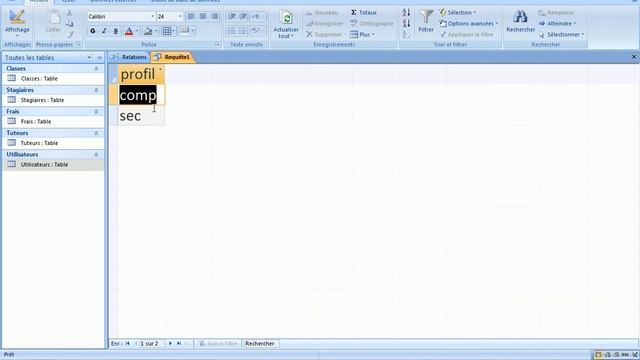Click the Rechercher binoculars button

520,21
